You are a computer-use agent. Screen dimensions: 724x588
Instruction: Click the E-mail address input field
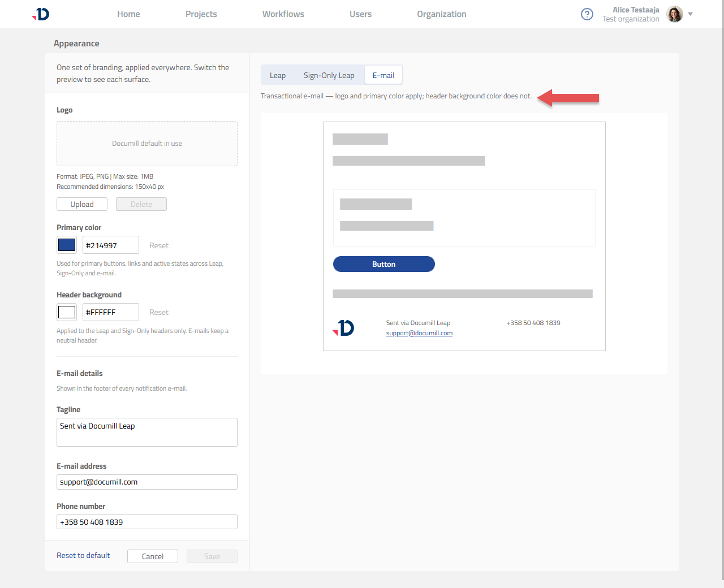point(147,482)
